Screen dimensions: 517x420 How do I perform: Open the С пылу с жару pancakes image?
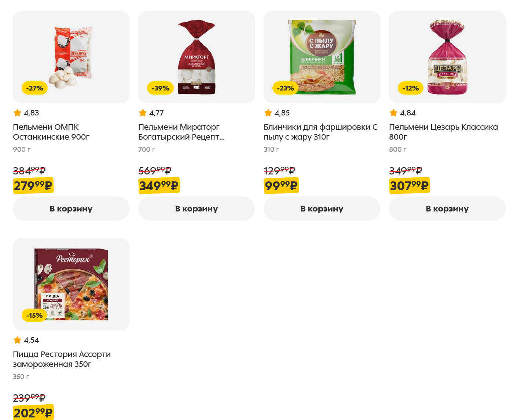click(x=322, y=57)
